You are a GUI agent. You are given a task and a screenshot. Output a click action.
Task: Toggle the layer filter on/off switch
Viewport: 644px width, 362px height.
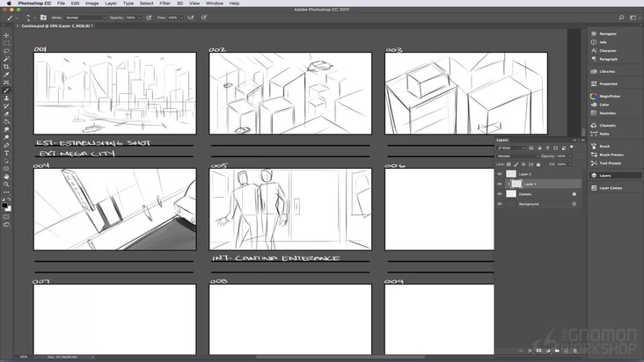tap(572, 148)
